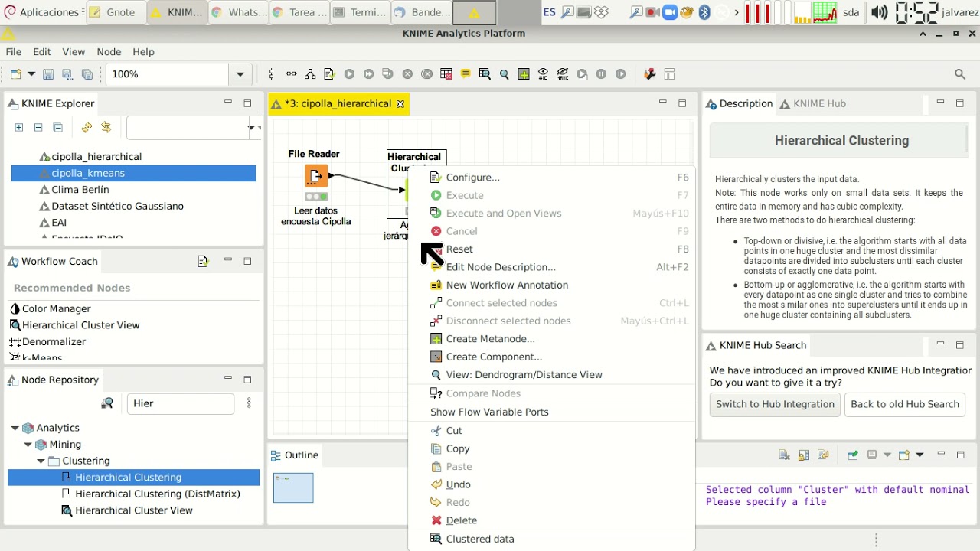980x551 pixels.
Task: Click the Execute selected nodes toolbar icon
Action: pyautogui.click(x=349, y=74)
